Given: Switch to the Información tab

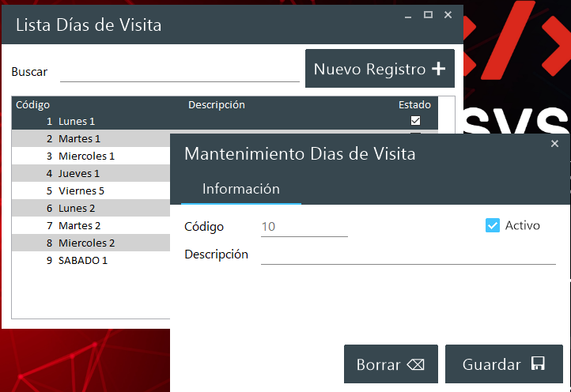Looking at the screenshot, I should coord(240,190).
